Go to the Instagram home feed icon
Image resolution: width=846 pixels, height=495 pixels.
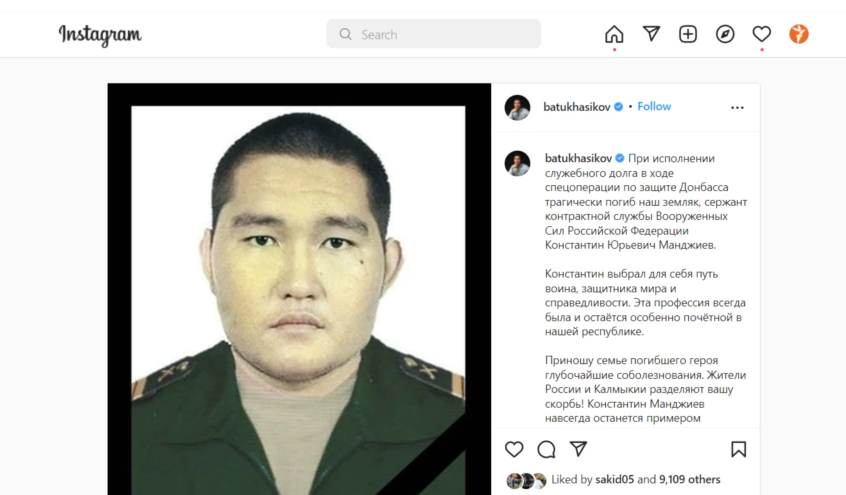pos(614,34)
